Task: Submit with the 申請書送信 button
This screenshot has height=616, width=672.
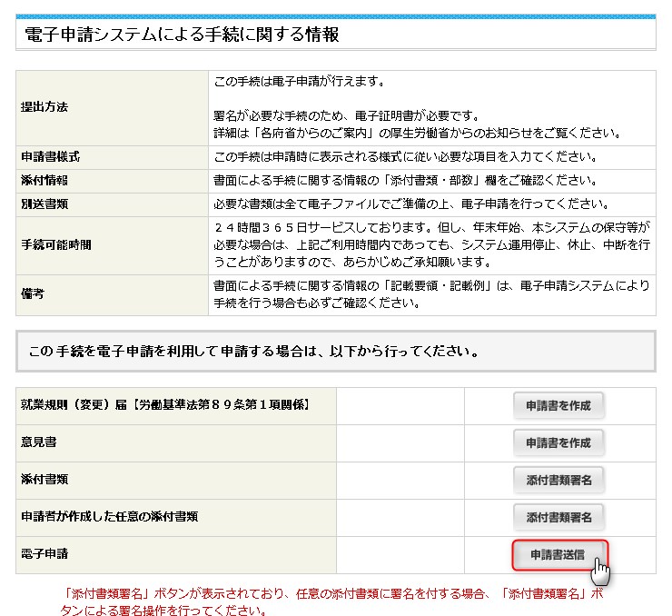Action: point(558,554)
